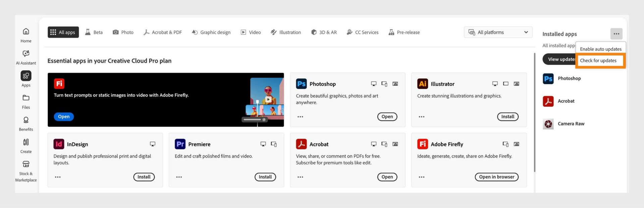
Task: Switch to the Pre-release tab
Action: [404, 32]
